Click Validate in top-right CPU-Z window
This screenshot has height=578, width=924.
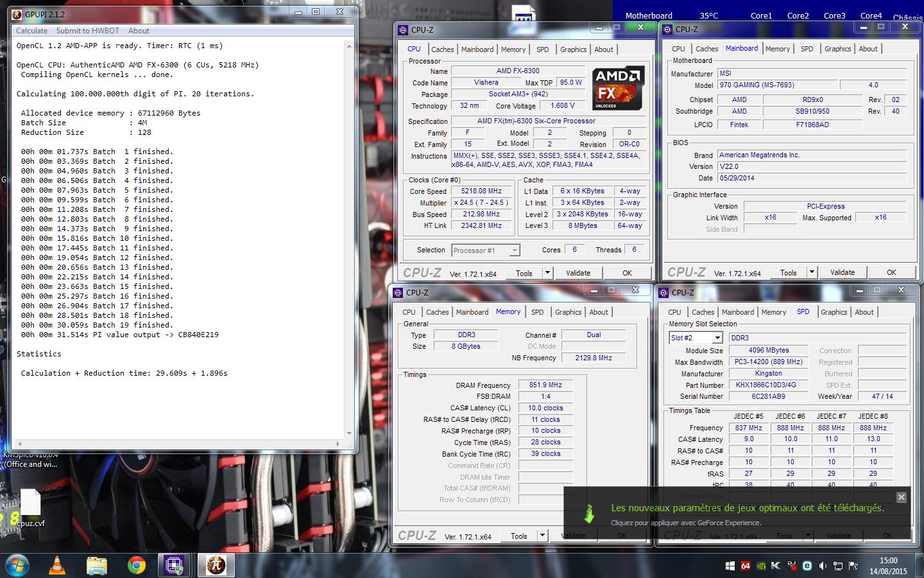click(x=843, y=272)
